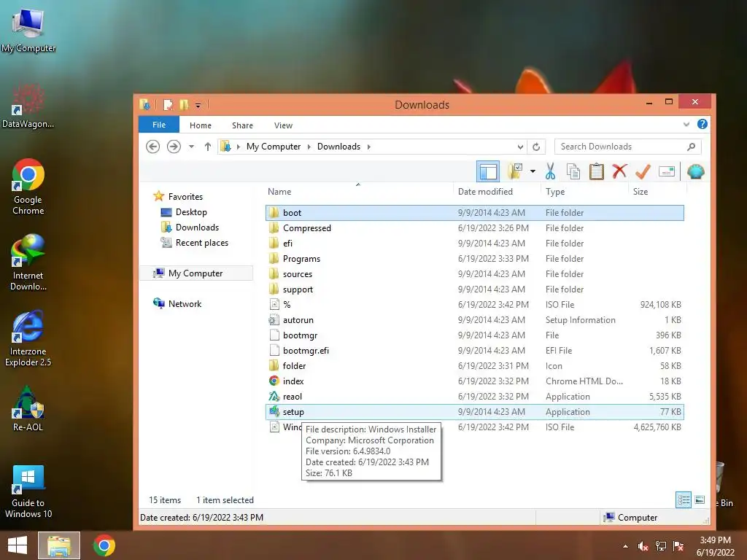The width and height of the screenshot is (747, 560).
Task: Select the support folder
Action: 474,289
